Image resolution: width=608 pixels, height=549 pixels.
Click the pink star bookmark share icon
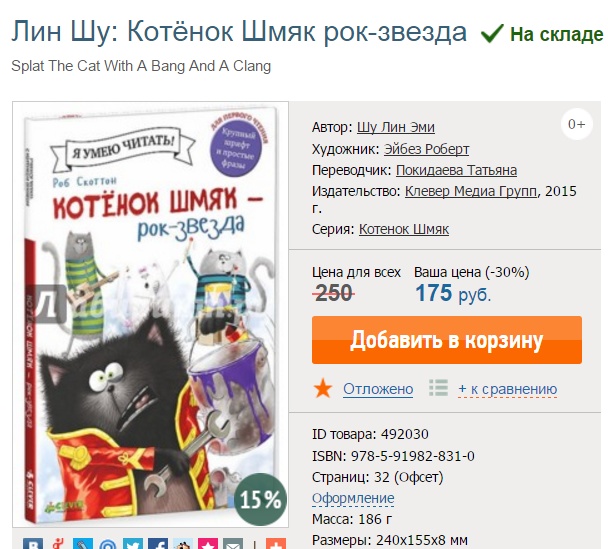(208, 544)
